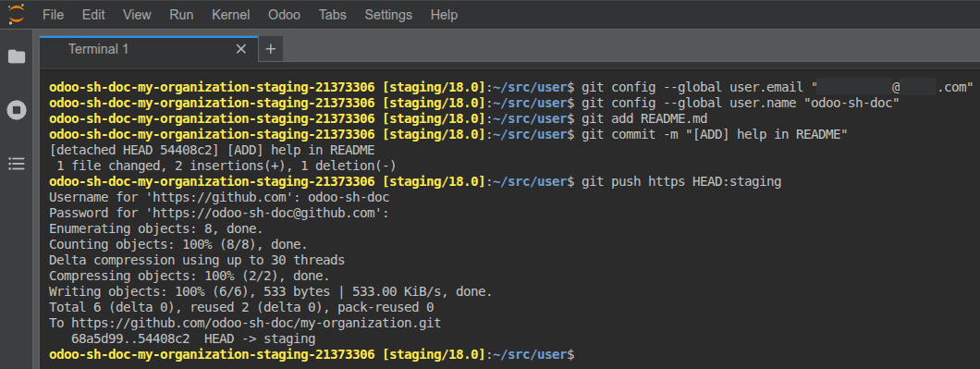Open the View menu
Screen dimensions: 980x369
[x=137, y=15]
